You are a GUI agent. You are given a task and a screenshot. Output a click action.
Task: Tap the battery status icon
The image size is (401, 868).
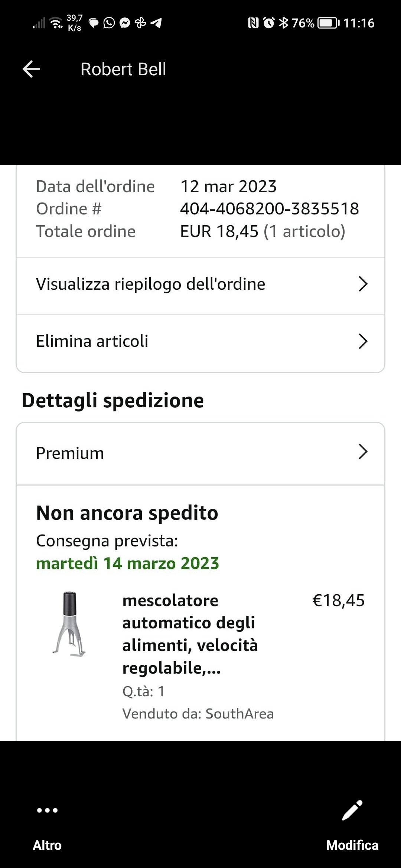coord(328,23)
